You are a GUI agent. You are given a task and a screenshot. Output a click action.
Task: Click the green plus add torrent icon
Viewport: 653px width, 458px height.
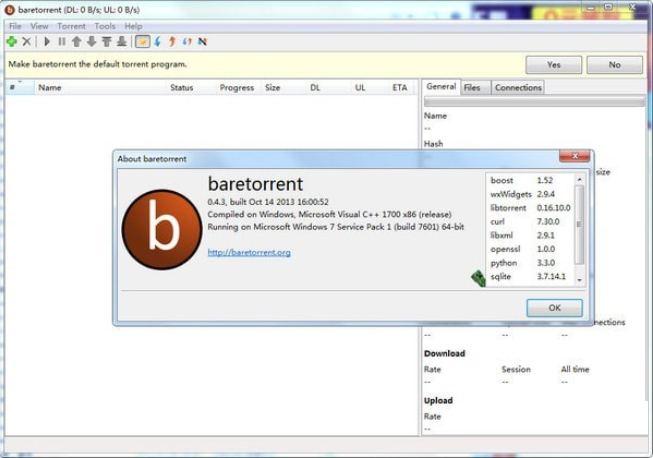11,42
